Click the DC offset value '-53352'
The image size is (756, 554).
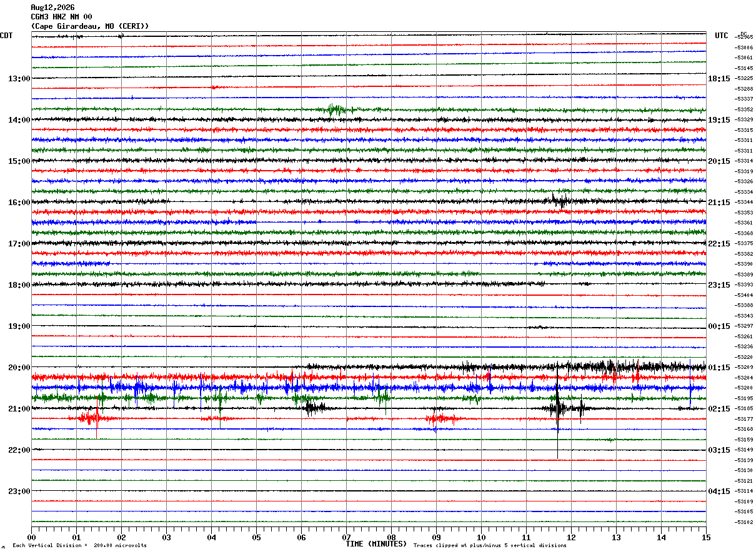(x=744, y=109)
